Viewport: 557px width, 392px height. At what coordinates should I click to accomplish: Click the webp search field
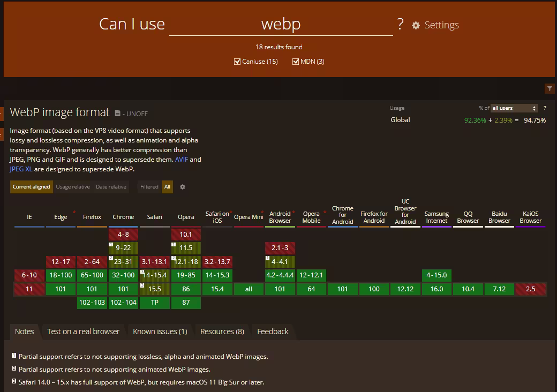pyautogui.click(x=281, y=24)
